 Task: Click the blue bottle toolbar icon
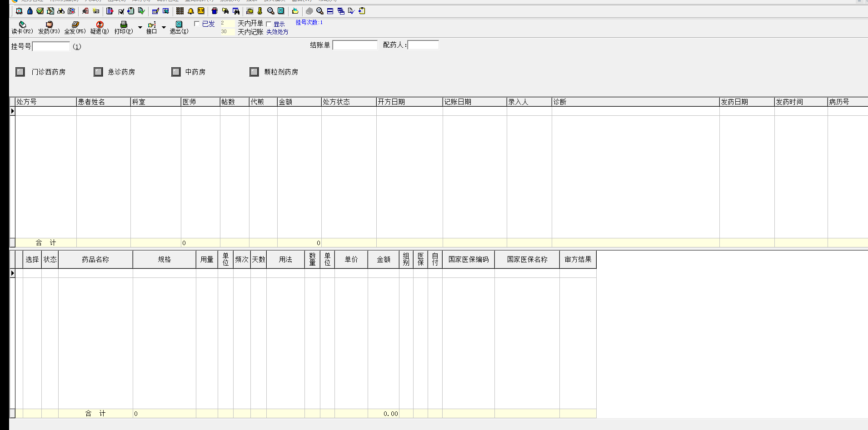pyautogui.click(x=30, y=11)
